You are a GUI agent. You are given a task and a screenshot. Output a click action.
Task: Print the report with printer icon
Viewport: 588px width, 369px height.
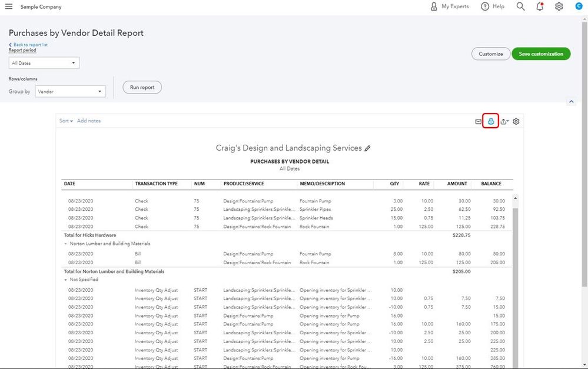(490, 121)
